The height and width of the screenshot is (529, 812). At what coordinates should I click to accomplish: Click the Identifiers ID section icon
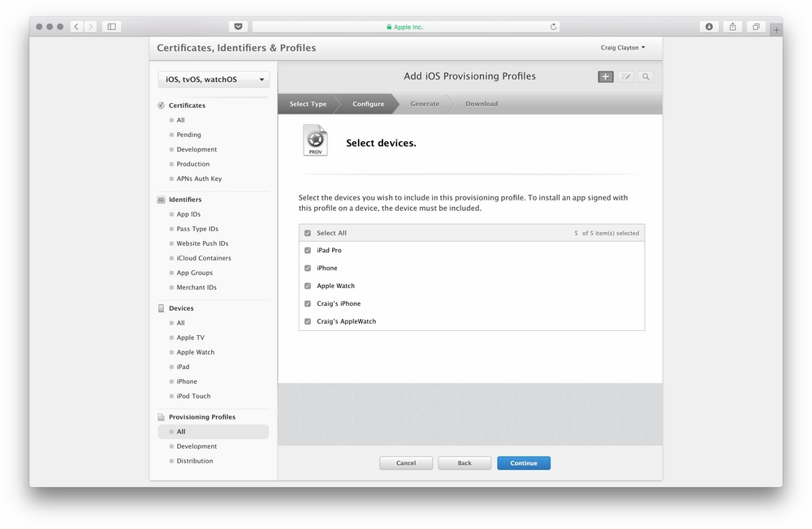pos(161,200)
